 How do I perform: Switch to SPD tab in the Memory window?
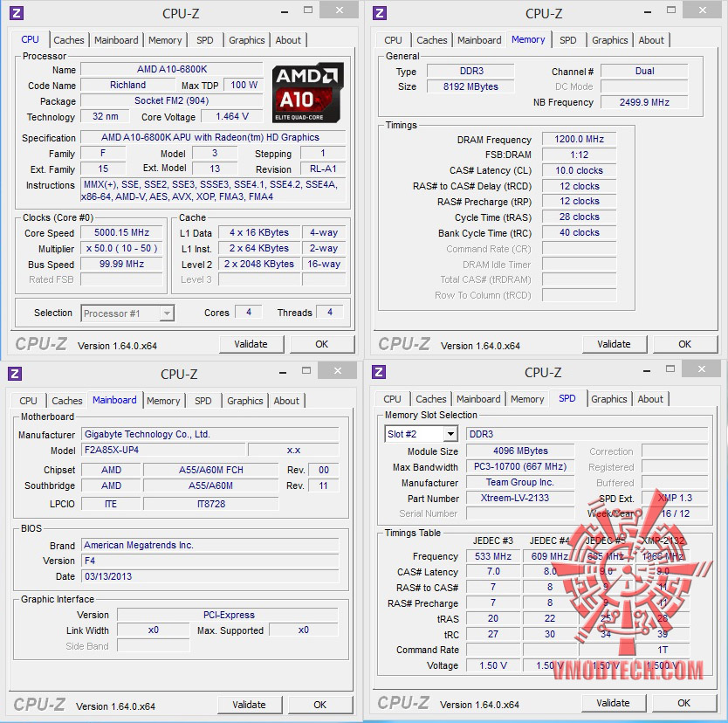click(567, 40)
